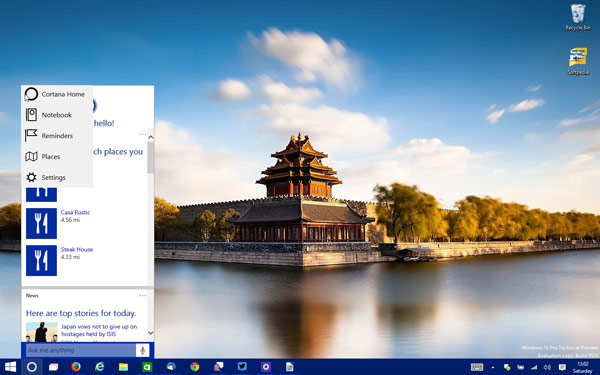
Task: Open the document app taskbar icon
Action: [290, 367]
